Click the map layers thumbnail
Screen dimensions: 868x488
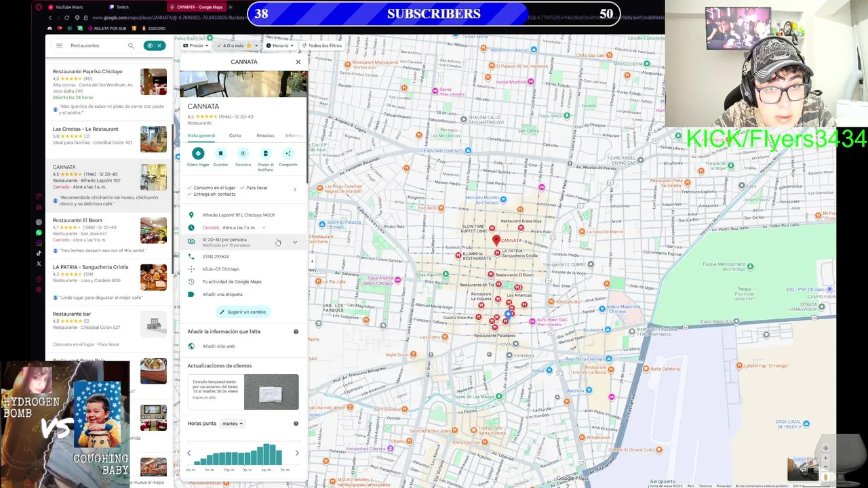tap(803, 468)
